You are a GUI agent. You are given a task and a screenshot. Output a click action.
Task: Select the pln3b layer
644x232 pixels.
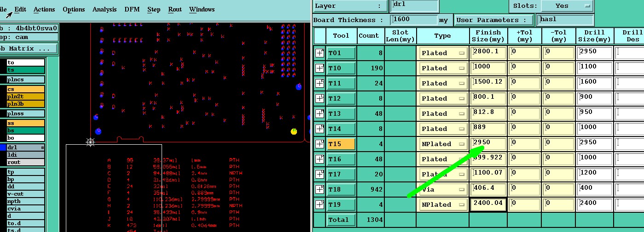click(x=26, y=104)
